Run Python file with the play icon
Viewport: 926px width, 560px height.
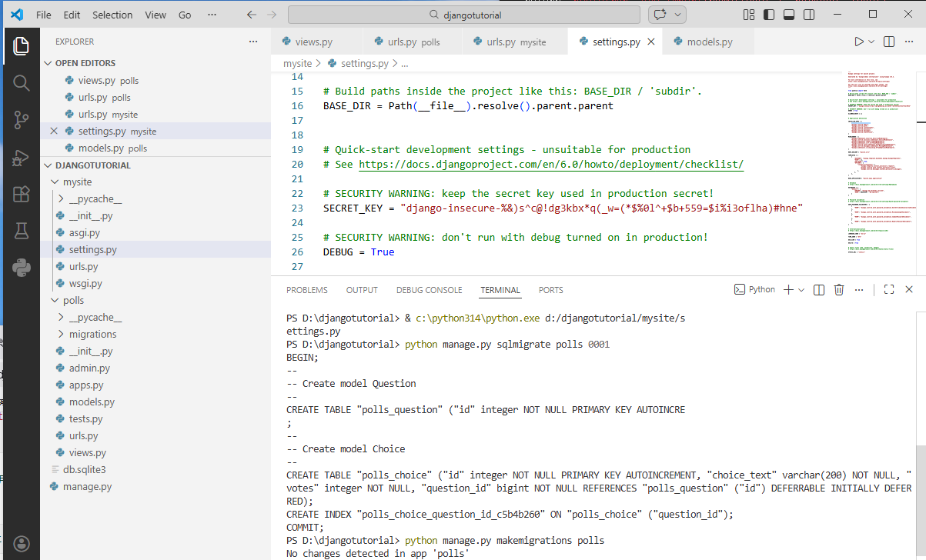859,42
